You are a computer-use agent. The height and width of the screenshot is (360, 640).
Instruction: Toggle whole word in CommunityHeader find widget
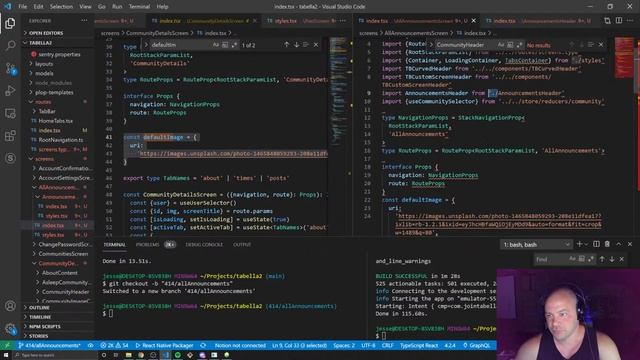[x=510, y=45]
